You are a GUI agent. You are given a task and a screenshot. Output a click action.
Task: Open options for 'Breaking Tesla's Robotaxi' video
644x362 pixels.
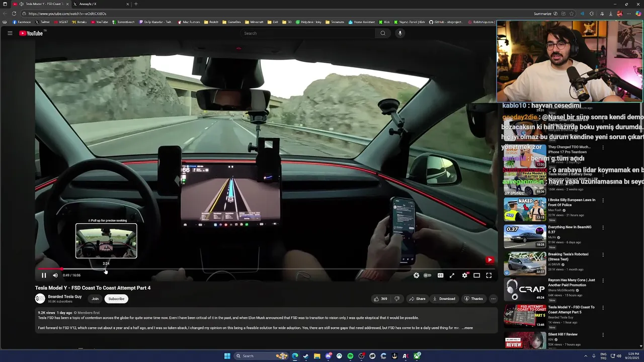point(603,255)
